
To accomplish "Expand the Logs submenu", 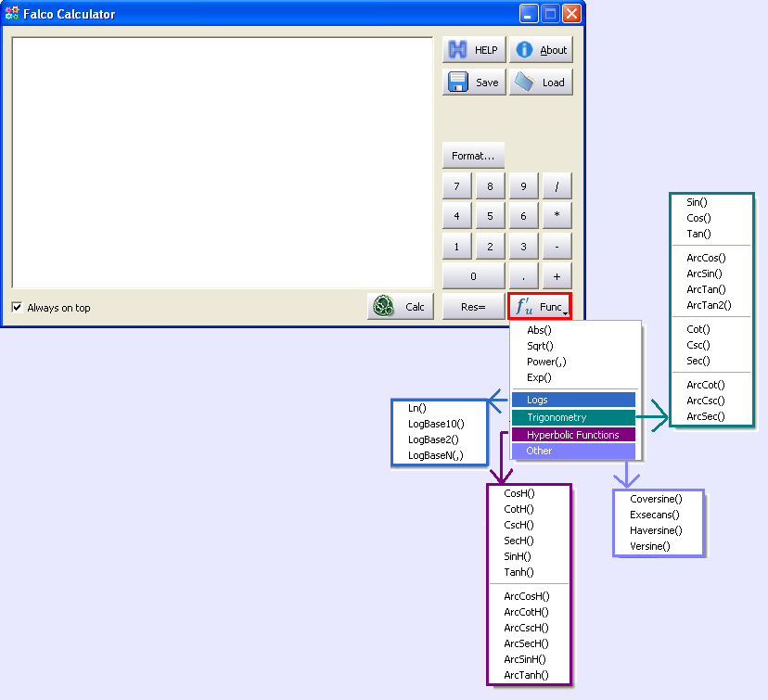I will (573, 400).
